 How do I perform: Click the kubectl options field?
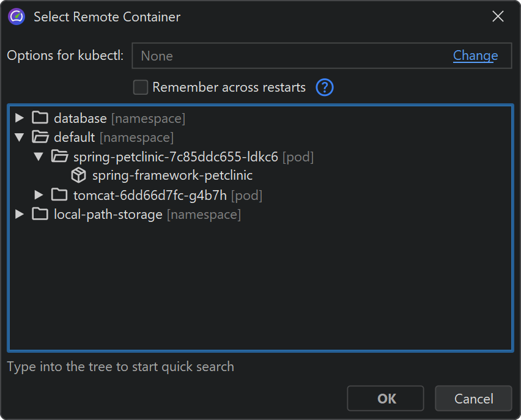287,56
